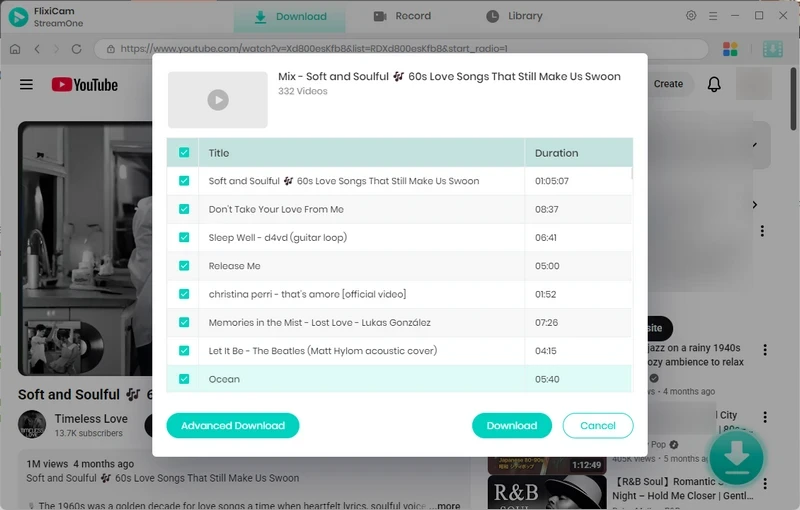
Task: Toggle the select-all checkbox in Title header
Action: [x=184, y=152]
